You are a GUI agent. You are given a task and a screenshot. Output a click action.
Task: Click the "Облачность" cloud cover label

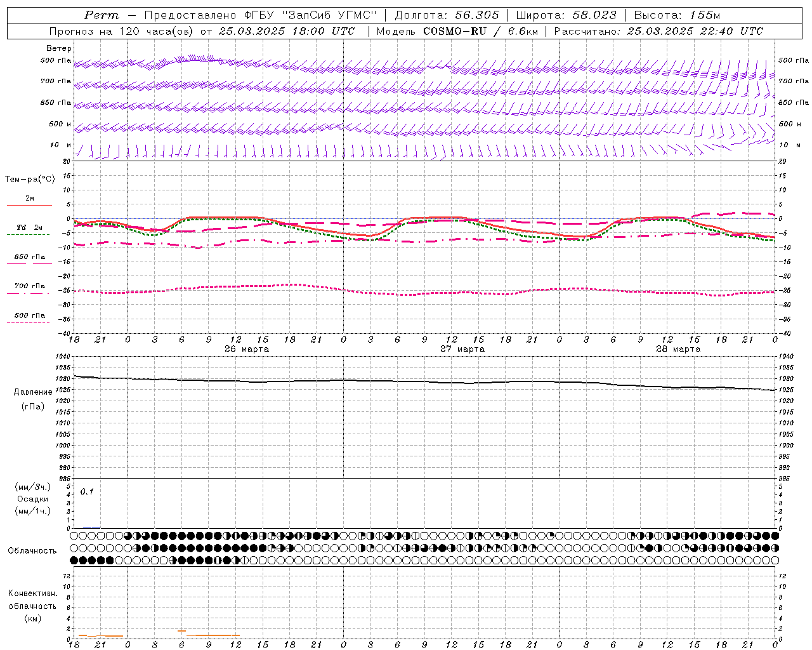(32, 551)
